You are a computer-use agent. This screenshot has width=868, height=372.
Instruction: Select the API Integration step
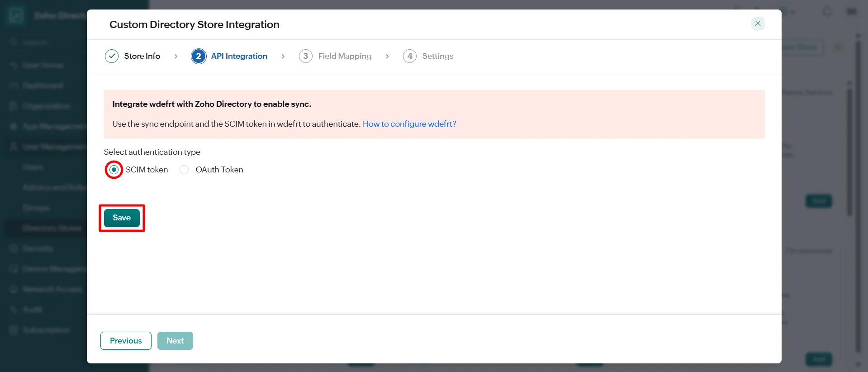[239, 56]
